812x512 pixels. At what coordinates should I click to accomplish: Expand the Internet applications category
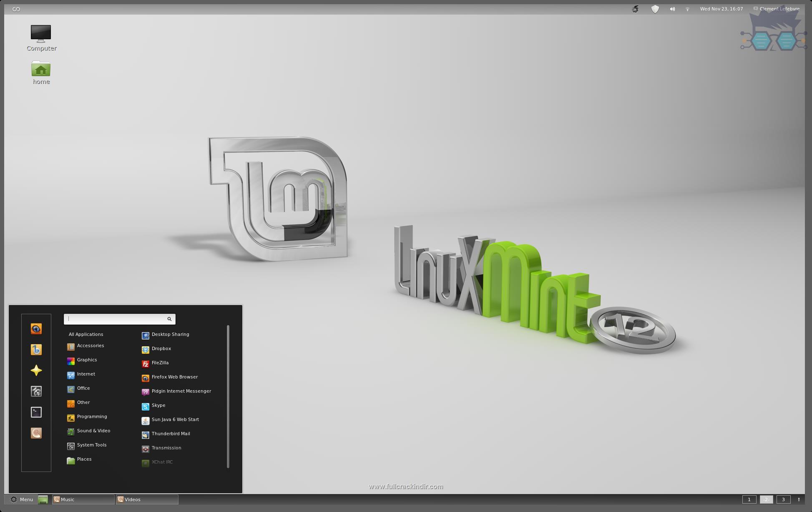pyautogui.click(x=86, y=374)
